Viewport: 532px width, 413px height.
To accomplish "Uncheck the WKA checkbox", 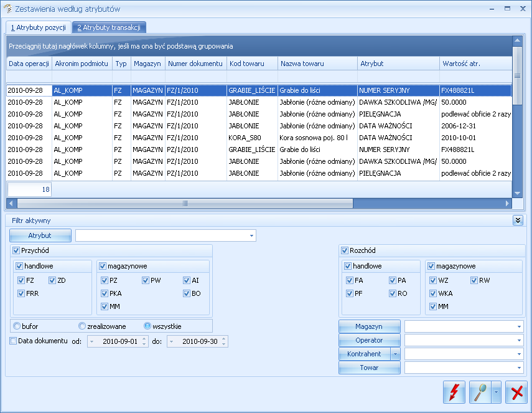I will pos(433,293).
